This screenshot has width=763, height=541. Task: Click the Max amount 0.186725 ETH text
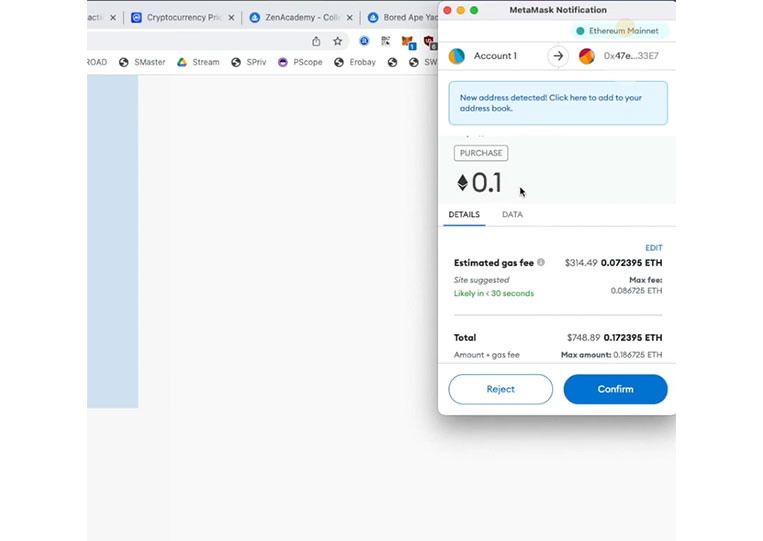pos(612,355)
